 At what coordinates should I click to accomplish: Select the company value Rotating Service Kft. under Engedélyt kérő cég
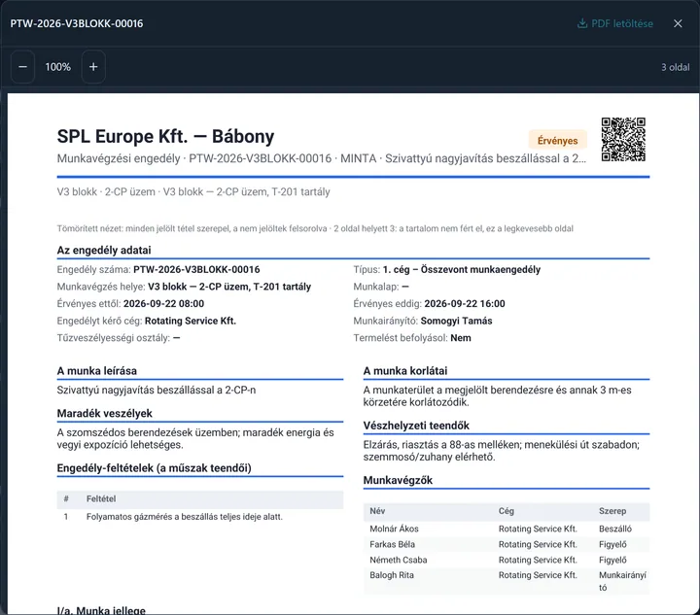tap(191, 321)
